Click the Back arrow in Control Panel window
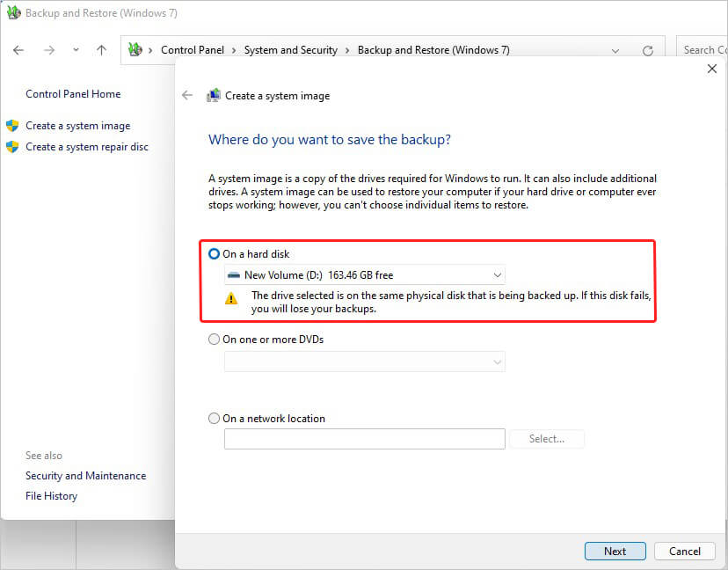This screenshot has width=728, height=570. (x=18, y=50)
